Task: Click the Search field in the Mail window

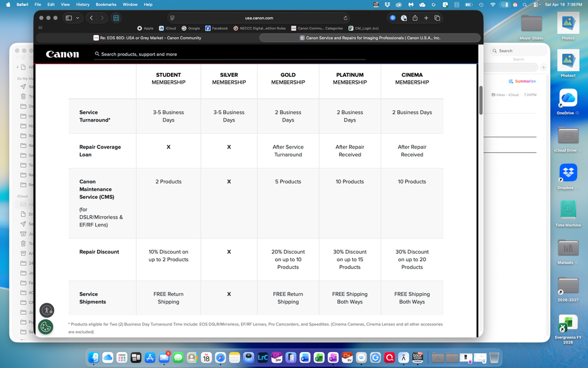Action: (x=518, y=51)
